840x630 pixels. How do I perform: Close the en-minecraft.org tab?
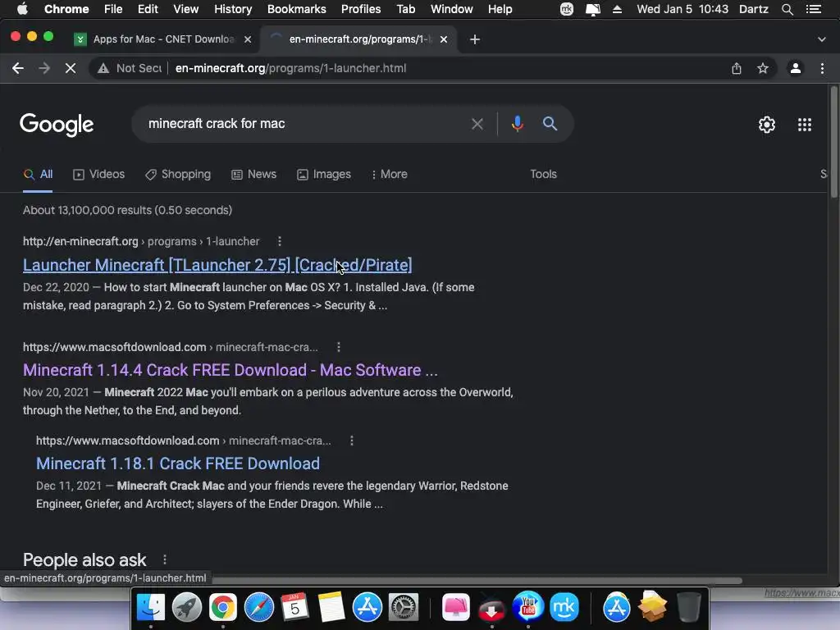point(444,39)
